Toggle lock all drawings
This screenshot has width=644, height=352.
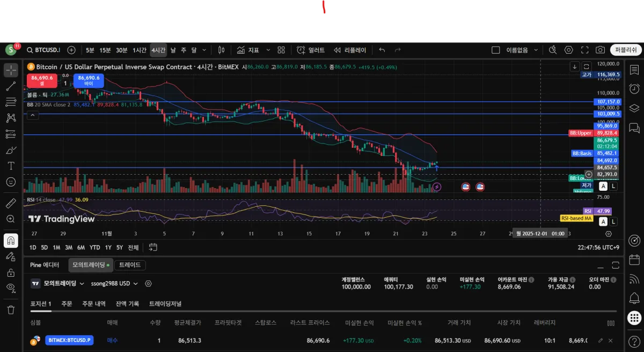point(11,272)
